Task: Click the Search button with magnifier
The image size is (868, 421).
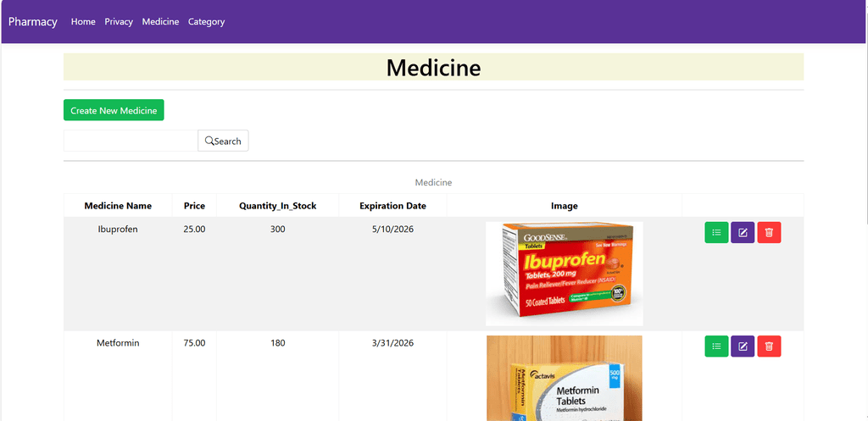Action: 223,141
